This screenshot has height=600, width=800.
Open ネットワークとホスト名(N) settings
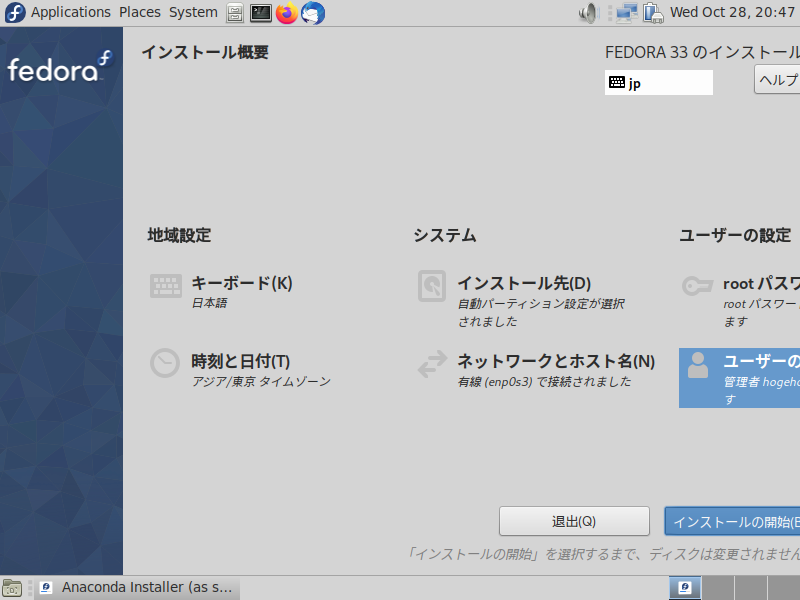pyautogui.click(x=556, y=361)
